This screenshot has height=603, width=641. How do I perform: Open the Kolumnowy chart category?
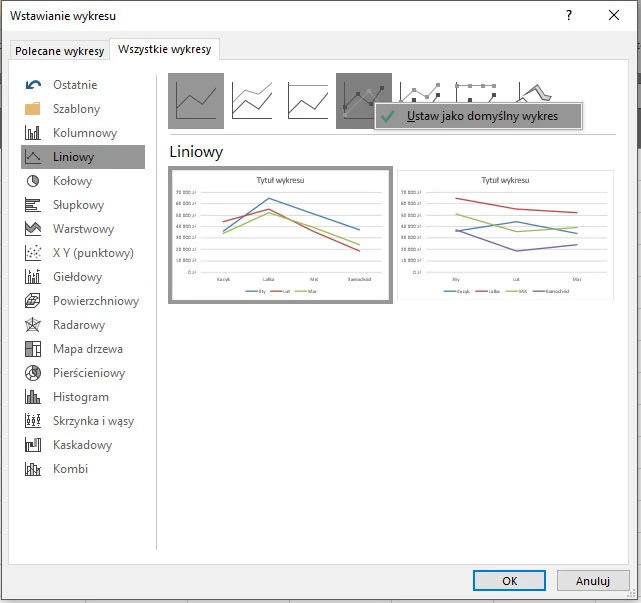click(x=83, y=133)
